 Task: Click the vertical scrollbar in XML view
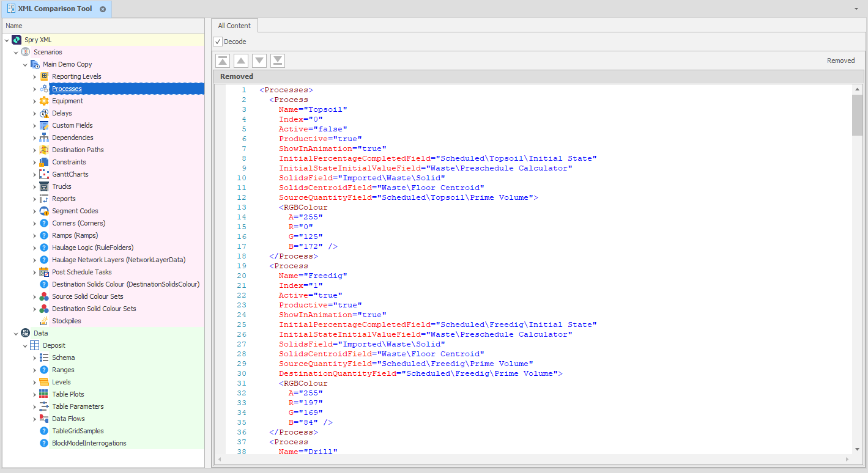pyautogui.click(x=857, y=115)
